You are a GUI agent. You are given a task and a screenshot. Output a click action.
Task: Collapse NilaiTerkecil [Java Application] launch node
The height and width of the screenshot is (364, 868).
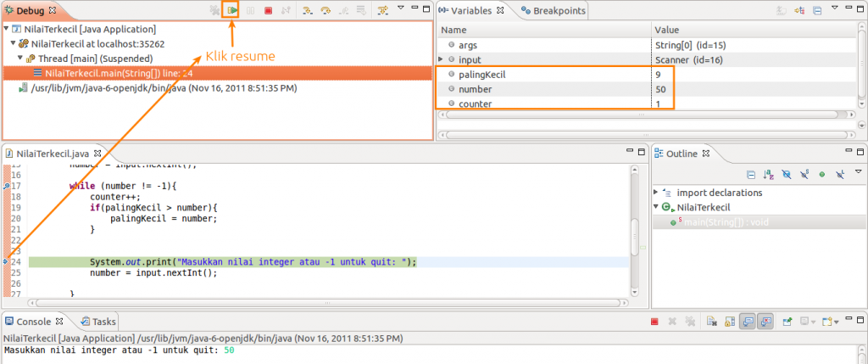coord(6,29)
